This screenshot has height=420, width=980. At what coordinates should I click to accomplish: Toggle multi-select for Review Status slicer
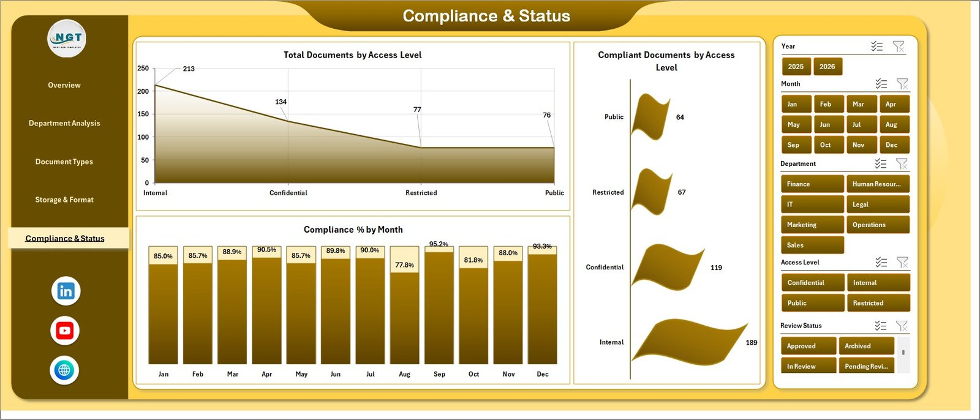(881, 326)
